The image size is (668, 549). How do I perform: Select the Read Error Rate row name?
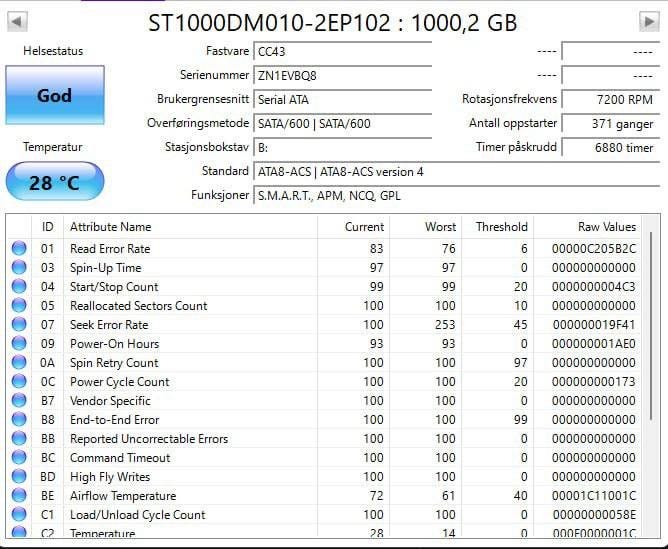pos(110,248)
